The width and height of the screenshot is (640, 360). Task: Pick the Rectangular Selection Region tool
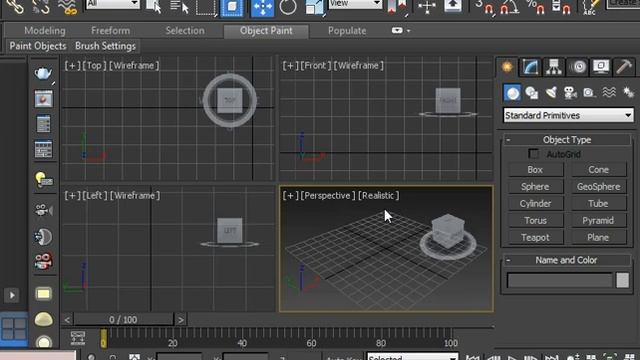[x=205, y=7]
